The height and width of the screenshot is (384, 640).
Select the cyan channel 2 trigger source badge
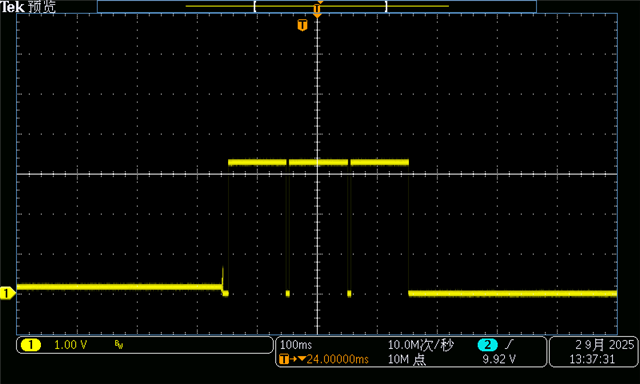487,345
